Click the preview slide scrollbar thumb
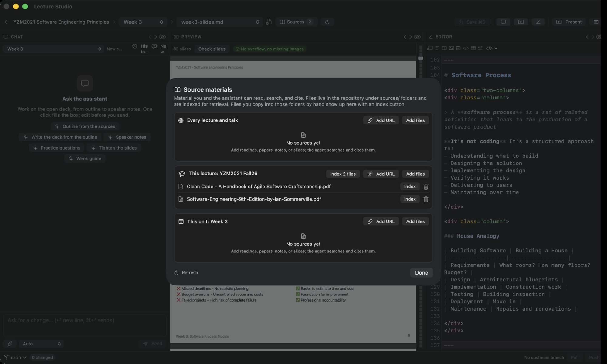 [x=420, y=58]
